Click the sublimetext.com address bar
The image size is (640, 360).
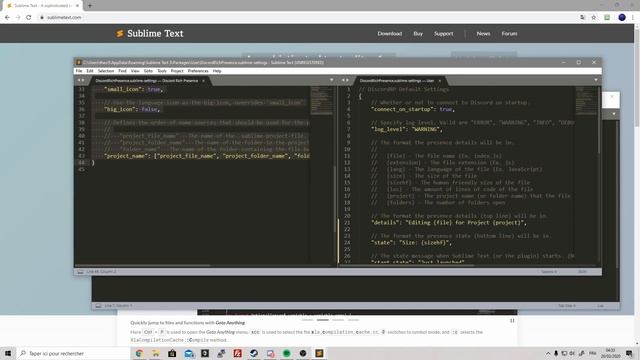[306, 18]
